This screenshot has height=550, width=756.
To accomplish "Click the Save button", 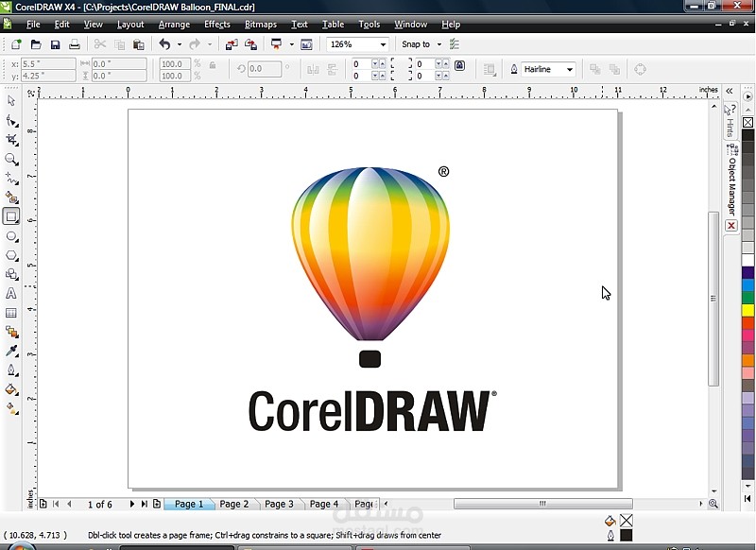I will (55, 43).
